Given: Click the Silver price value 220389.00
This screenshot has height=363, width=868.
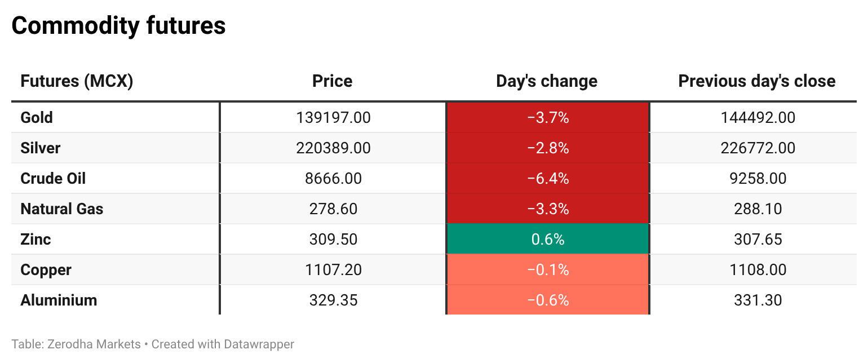Looking at the screenshot, I should 333,148.
